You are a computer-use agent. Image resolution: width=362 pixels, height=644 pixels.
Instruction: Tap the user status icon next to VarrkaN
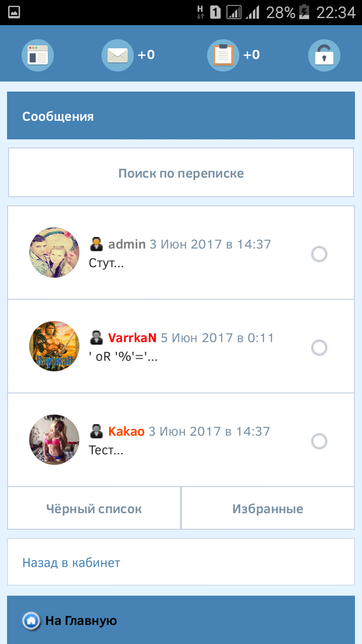[97, 338]
